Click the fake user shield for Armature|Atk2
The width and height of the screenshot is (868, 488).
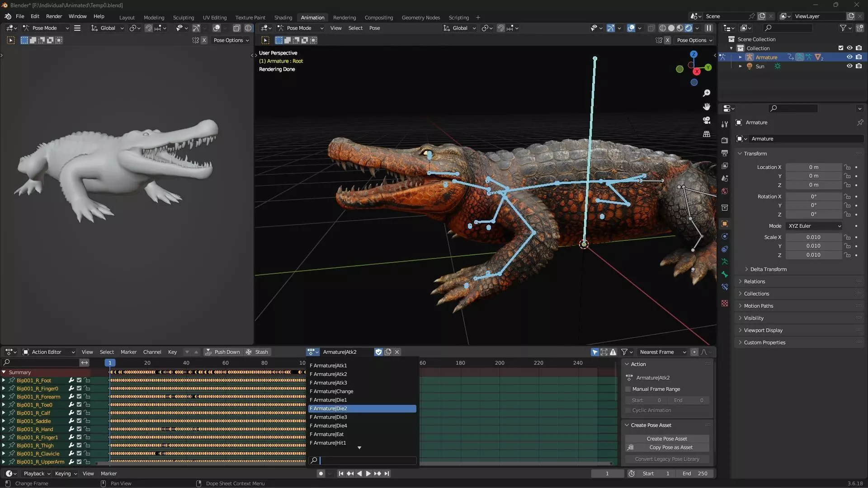(x=379, y=352)
